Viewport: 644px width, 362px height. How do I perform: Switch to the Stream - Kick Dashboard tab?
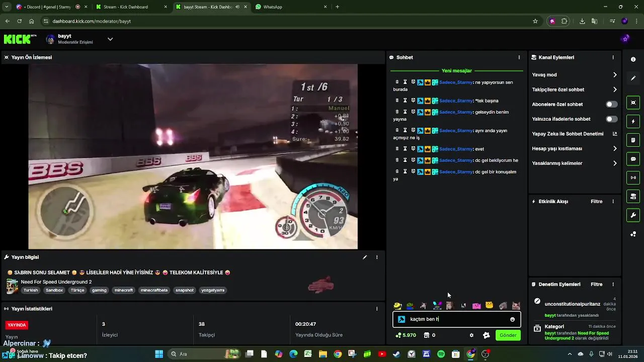132,7
